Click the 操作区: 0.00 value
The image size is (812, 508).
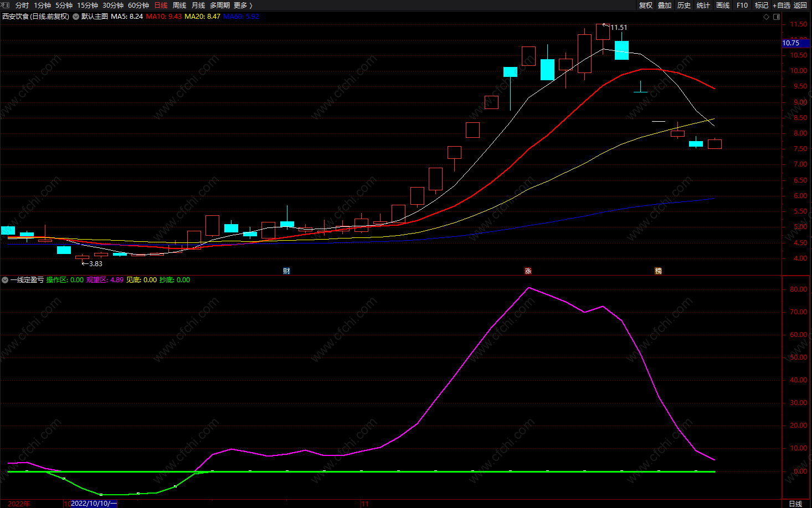(65, 280)
